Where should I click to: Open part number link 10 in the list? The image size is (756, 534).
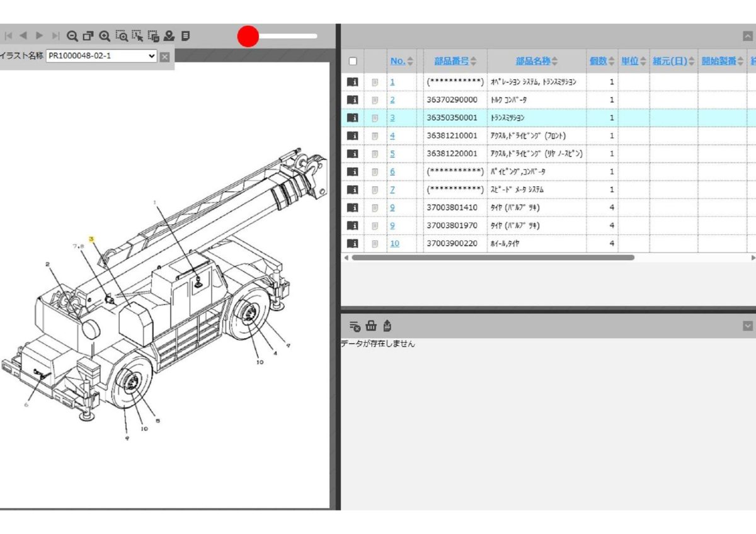[x=394, y=243]
